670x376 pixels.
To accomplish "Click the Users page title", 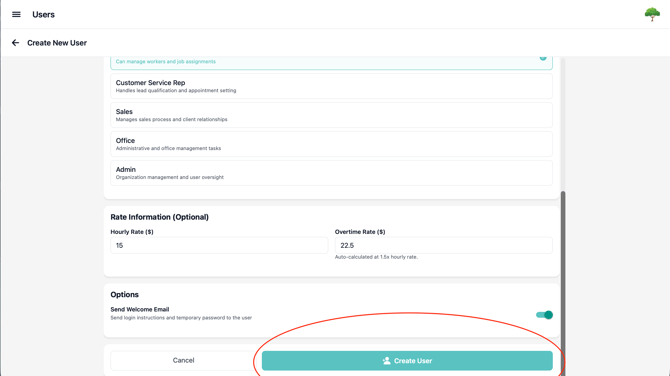I will point(44,15).
